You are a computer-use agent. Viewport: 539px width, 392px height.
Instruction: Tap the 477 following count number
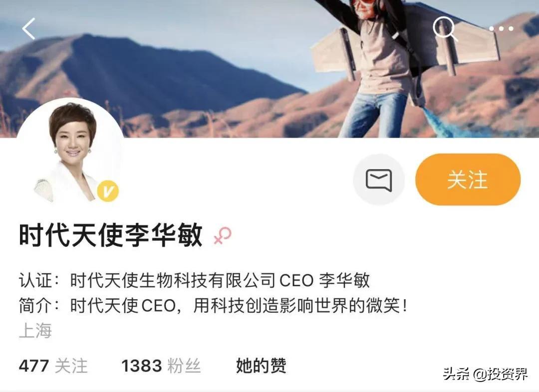click(34, 366)
